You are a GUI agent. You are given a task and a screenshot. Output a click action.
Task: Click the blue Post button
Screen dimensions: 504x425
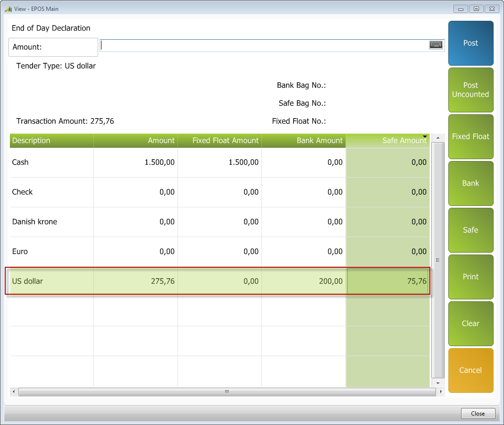pyautogui.click(x=470, y=43)
